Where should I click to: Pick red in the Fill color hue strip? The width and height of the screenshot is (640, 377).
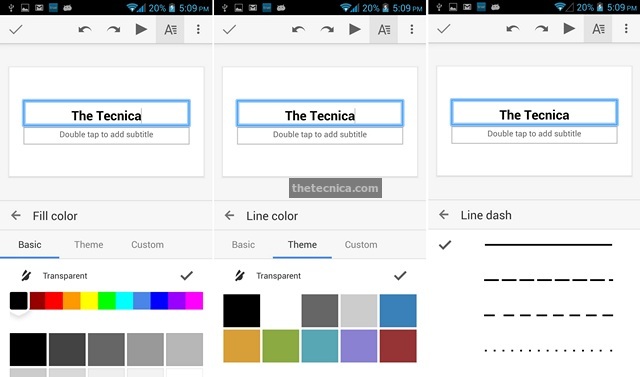[x=54, y=301]
